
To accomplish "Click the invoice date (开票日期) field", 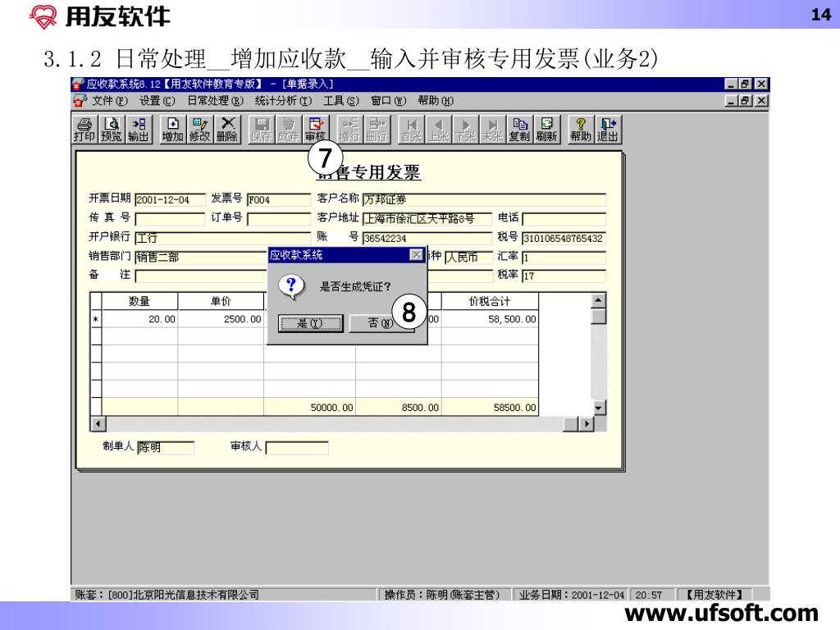I will click(x=170, y=200).
